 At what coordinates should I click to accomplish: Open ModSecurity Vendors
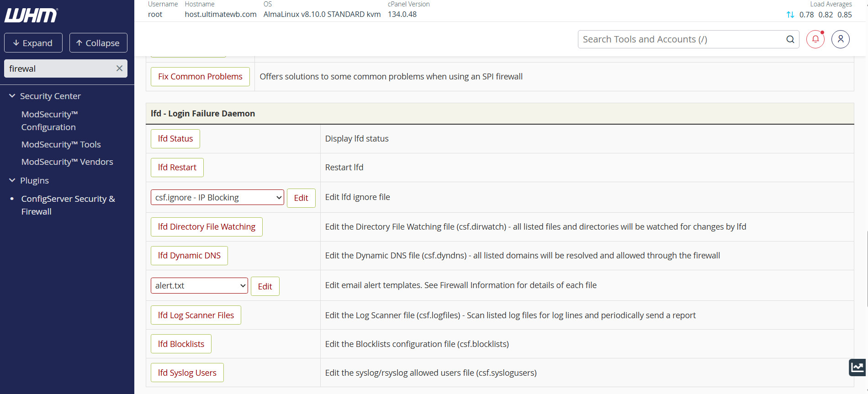(67, 162)
